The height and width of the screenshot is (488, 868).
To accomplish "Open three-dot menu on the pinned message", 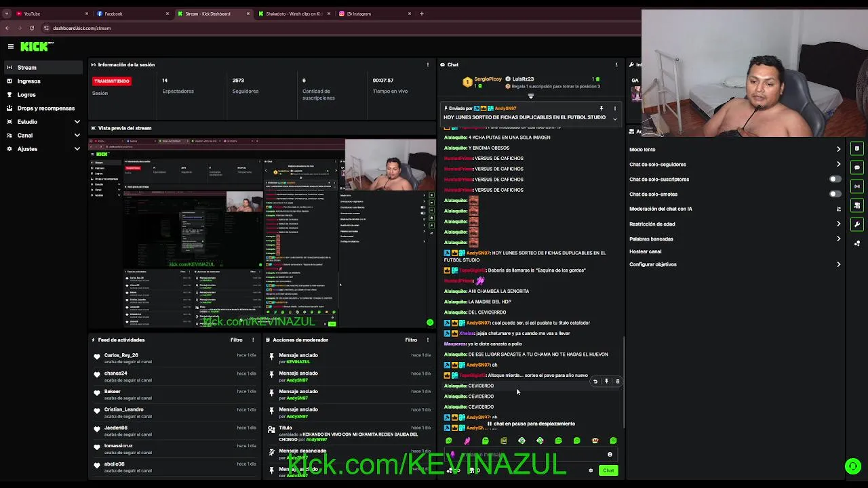I will (x=615, y=108).
